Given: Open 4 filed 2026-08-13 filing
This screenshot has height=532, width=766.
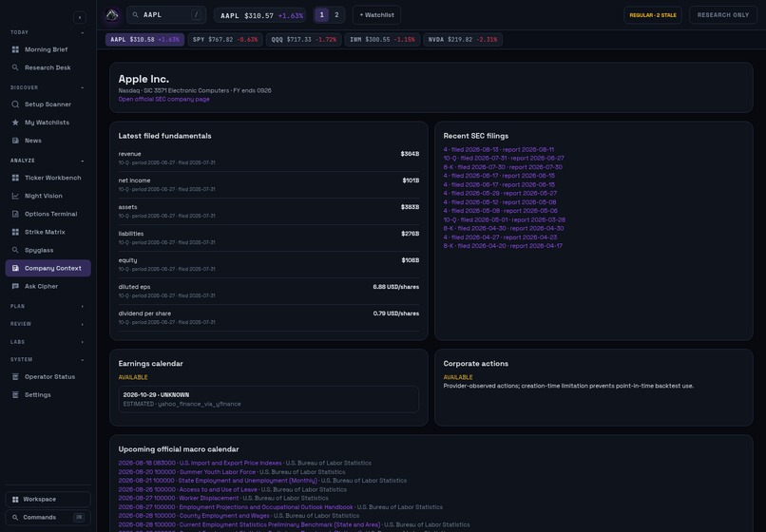Looking at the screenshot, I should pyautogui.click(x=498, y=149).
